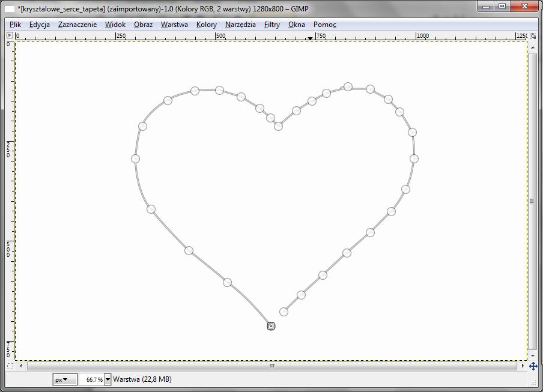Screen dimensions: 543x392
Task: Expand the zoom level dropdown arrow
Action: tap(108, 379)
